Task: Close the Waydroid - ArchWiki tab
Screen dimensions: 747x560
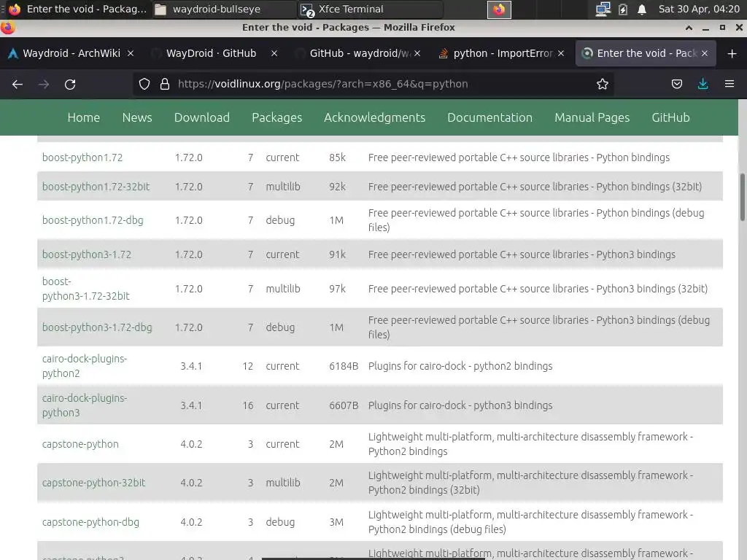Action: click(131, 53)
